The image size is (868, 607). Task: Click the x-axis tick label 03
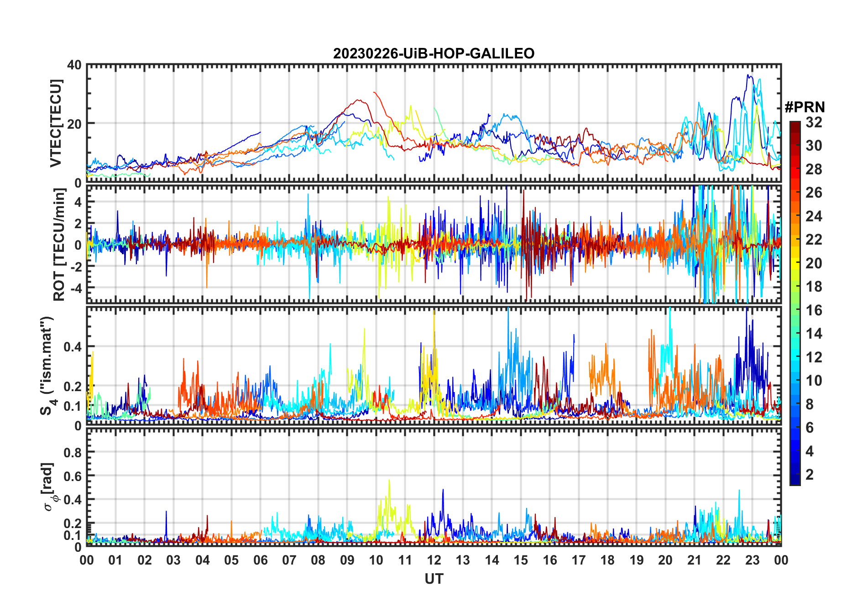[173, 560]
